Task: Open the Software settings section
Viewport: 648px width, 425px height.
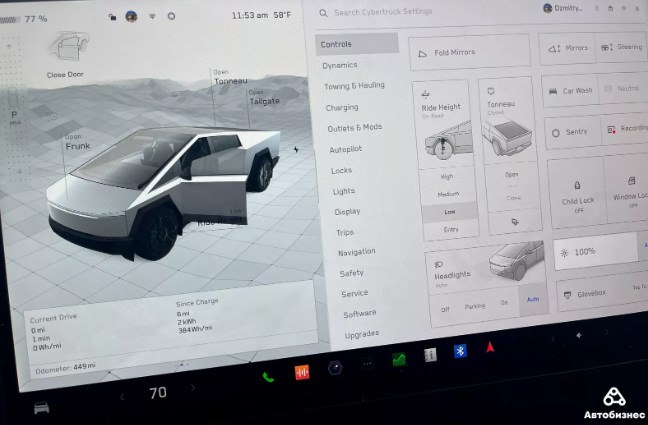Action: click(360, 314)
